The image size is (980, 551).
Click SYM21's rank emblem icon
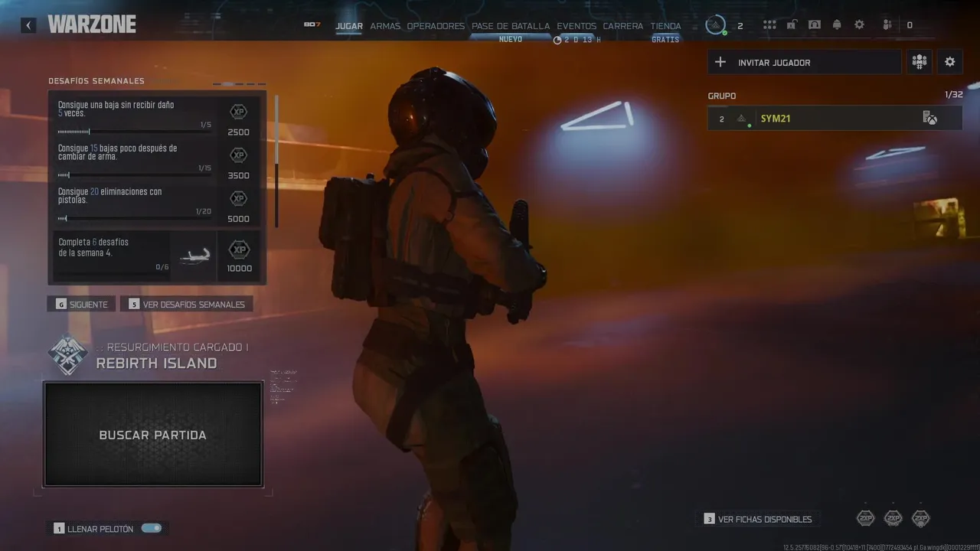[741, 119]
